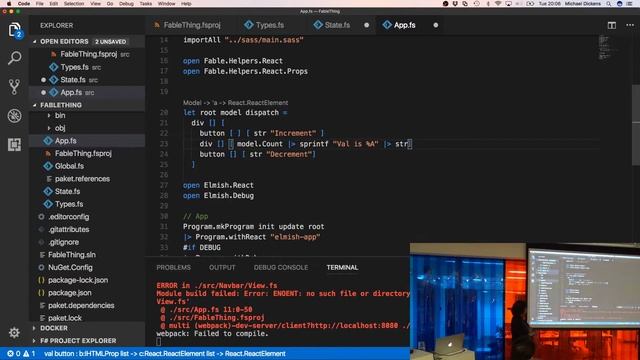The width and height of the screenshot is (640, 360).
Task: Open .gitignore in the file tree
Action: point(63,242)
